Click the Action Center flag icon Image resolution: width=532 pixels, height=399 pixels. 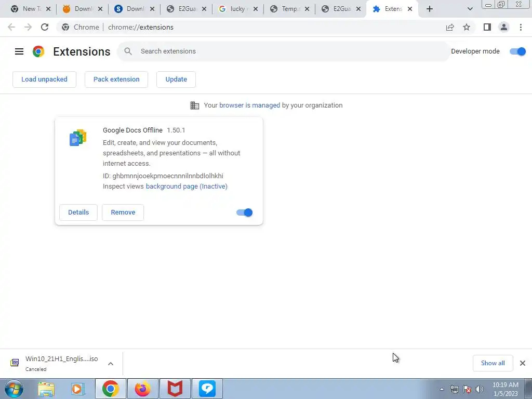(x=467, y=389)
